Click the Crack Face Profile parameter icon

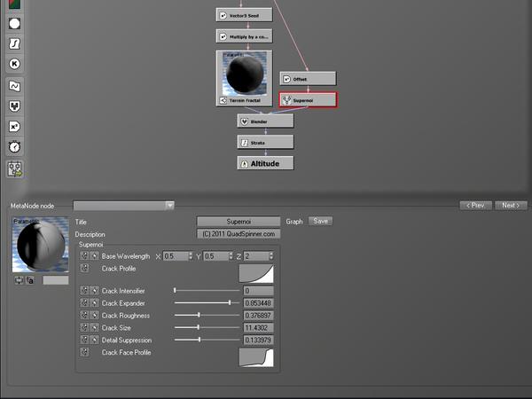pos(84,352)
